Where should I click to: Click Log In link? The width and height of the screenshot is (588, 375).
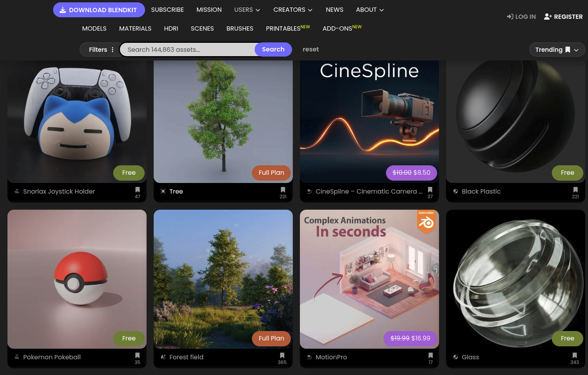[521, 16]
